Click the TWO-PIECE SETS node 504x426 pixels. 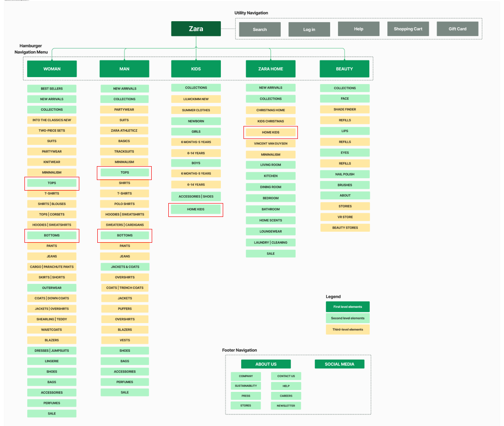tap(52, 131)
